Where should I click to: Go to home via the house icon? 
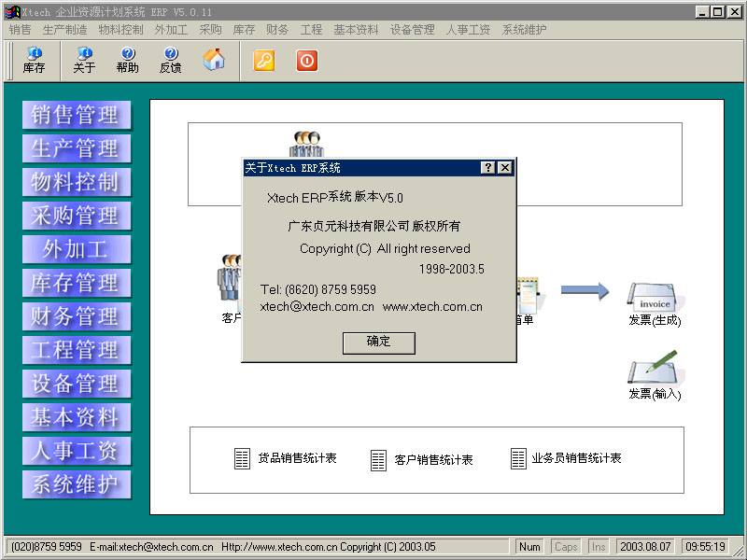pos(214,60)
